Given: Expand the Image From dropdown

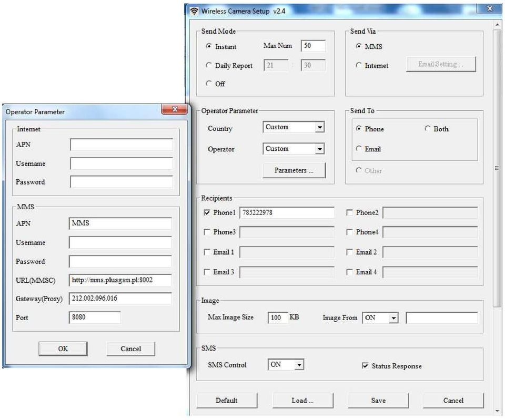Looking at the screenshot, I should 380,318.
